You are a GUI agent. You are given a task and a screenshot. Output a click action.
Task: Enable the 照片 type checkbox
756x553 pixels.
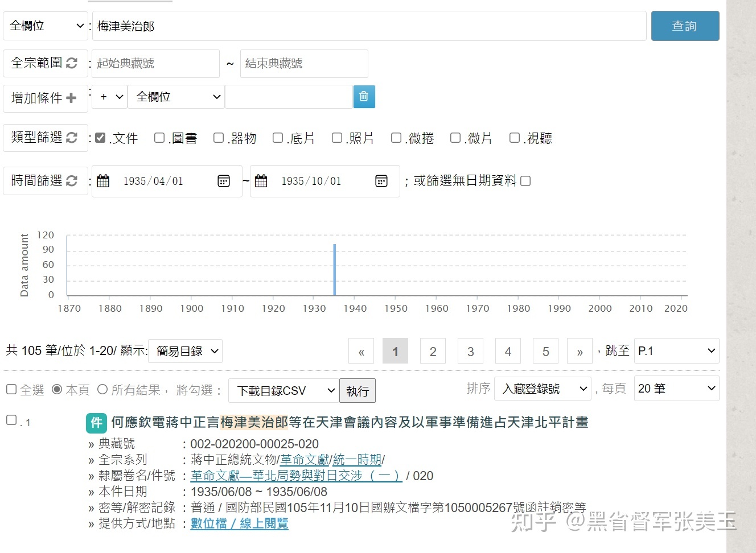(337, 138)
